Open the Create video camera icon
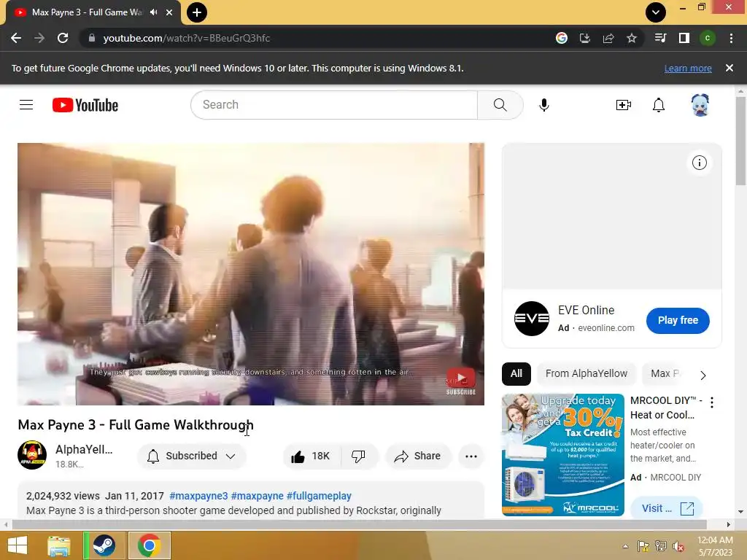The width and height of the screenshot is (747, 560). click(624, 105)
